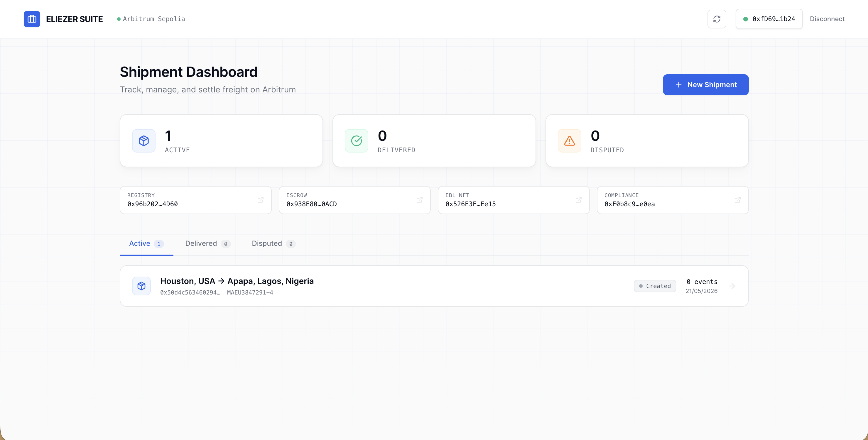
Task: Open wallet address 0xfD69…1b24 button
Action: coord(769,19)
